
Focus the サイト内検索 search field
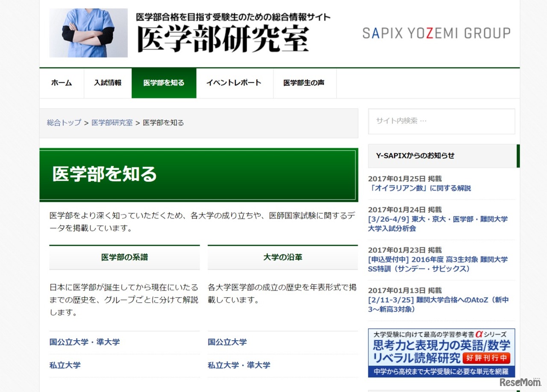click(x=441, y=121)
